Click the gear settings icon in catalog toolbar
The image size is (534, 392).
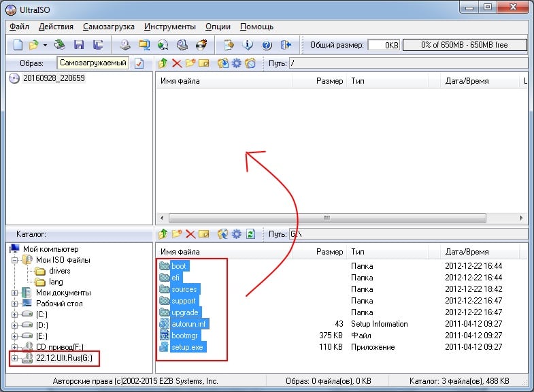(236, 234)
